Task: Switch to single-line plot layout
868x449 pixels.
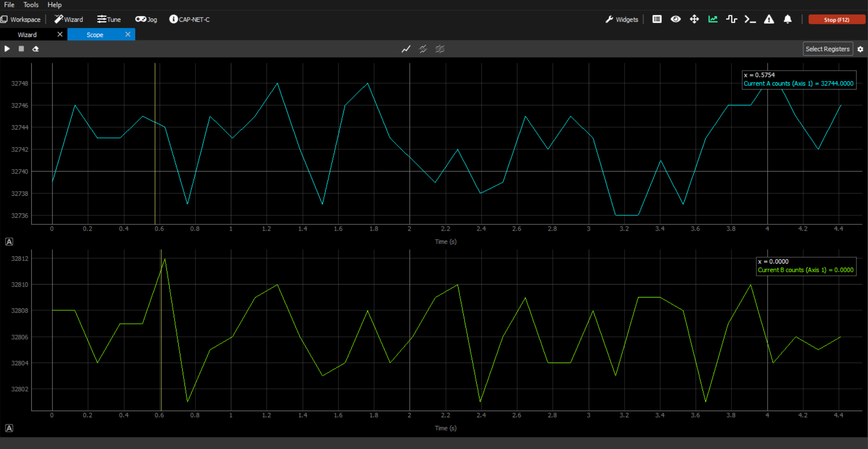Action: coord(406,49)
